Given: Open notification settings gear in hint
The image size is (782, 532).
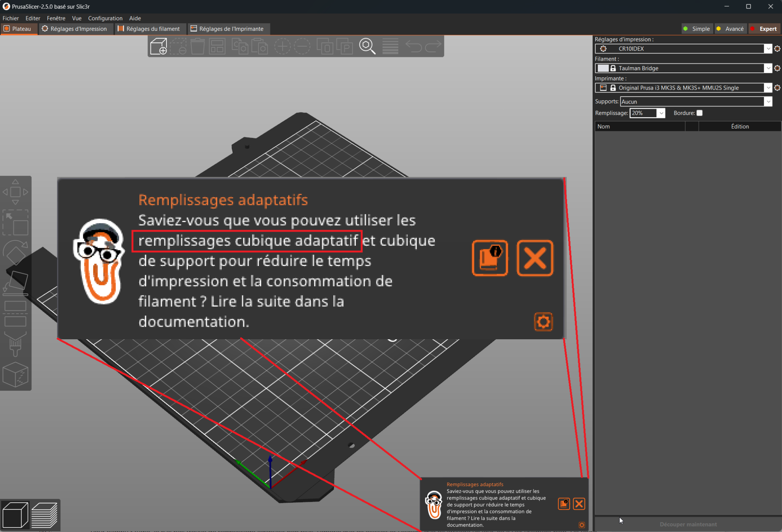Looking at the screenshot, I should 582,525.
